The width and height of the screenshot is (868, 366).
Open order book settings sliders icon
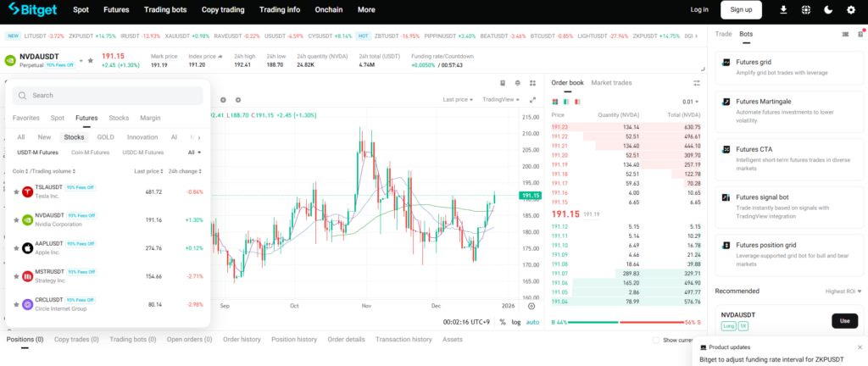click(697, 83)
